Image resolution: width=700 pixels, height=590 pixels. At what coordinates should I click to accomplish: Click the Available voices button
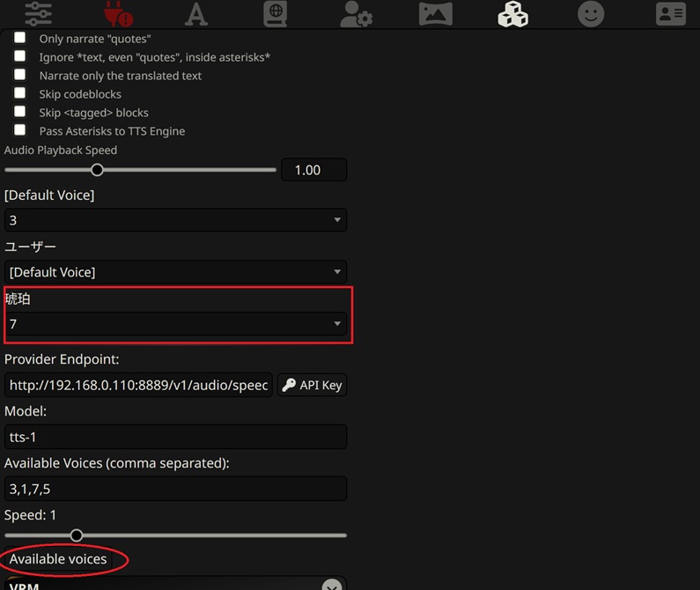(58, 558)
